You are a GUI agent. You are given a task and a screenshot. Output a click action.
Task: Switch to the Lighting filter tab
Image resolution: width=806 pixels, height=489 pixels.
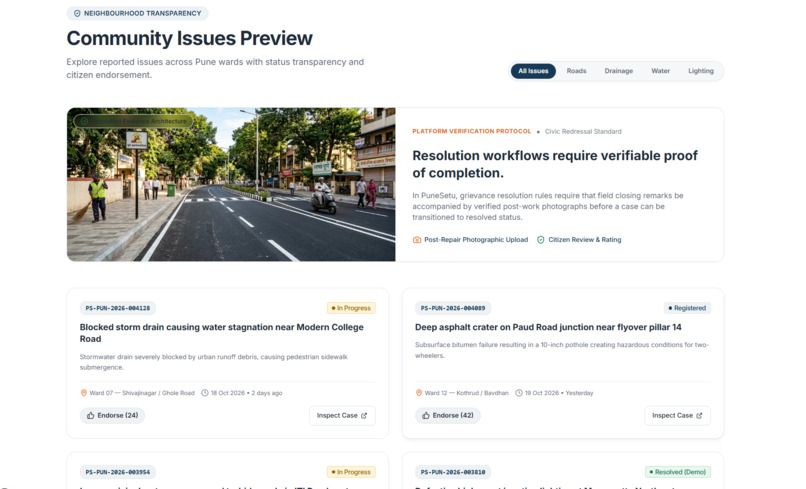(701, 71)
